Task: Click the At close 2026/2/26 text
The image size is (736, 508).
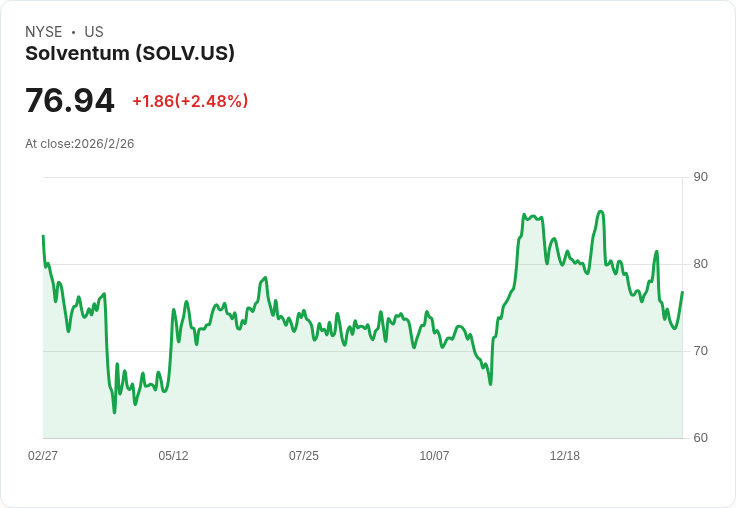Action: coord(80,144)
